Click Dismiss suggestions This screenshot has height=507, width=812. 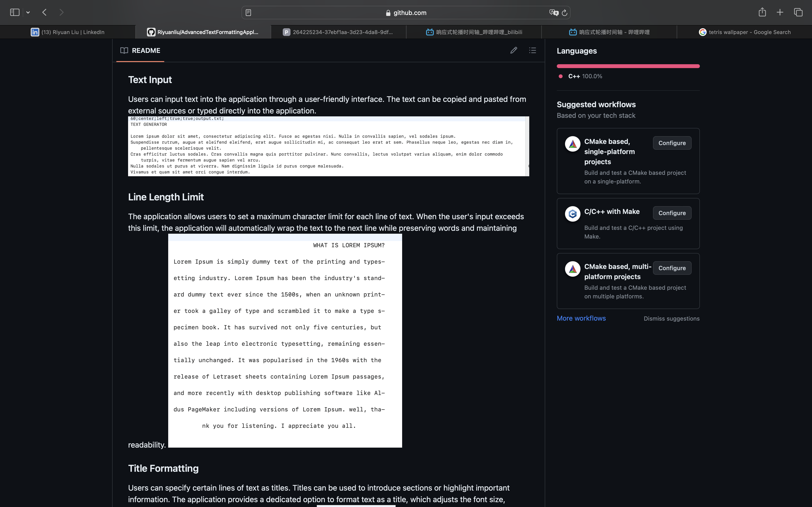671,318
